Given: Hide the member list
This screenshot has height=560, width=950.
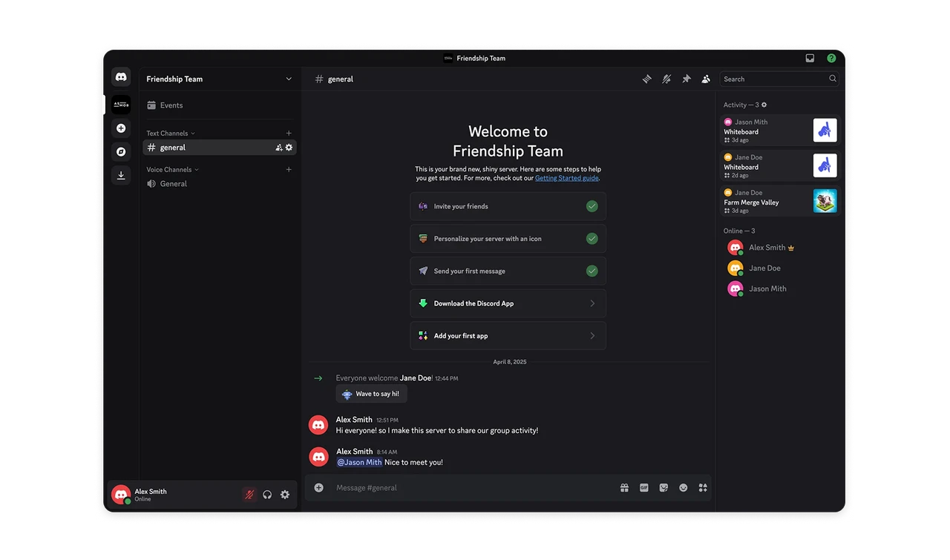Looking at the screenshot, I should (x=705, y=79).
